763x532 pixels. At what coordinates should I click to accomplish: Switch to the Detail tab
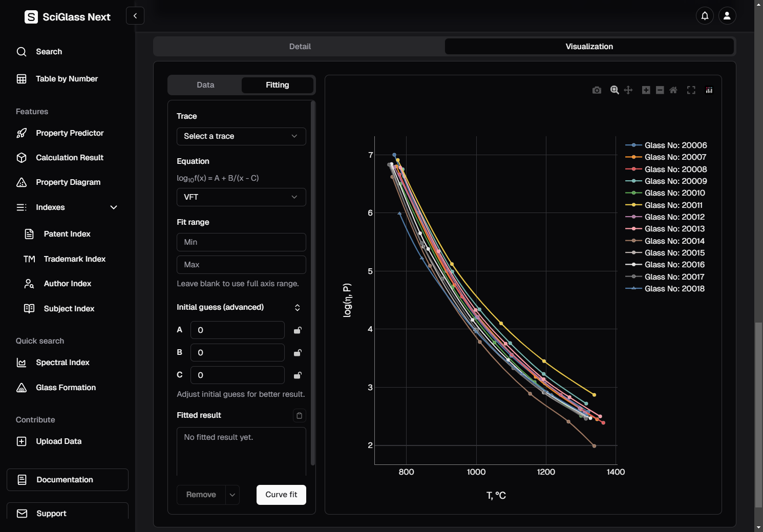pyautogui.click(x=300, y=47)
